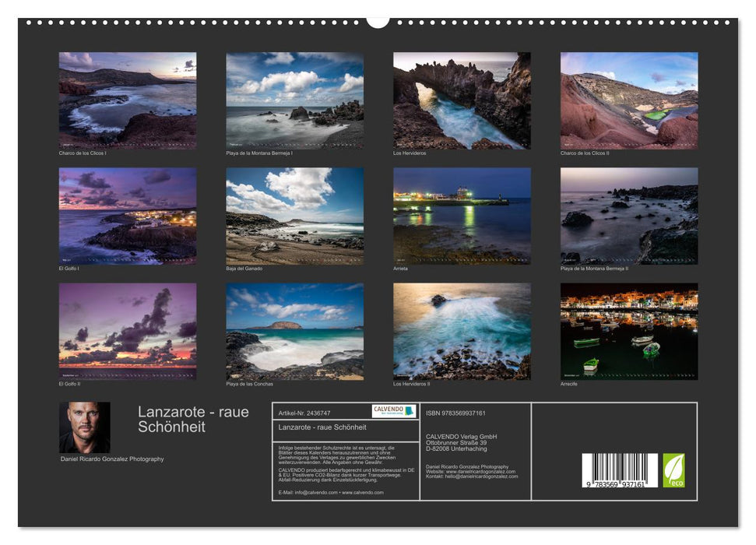756x545 pixels.
Task: Click the green eco leaf icon
Action: (x=673, y=470)
